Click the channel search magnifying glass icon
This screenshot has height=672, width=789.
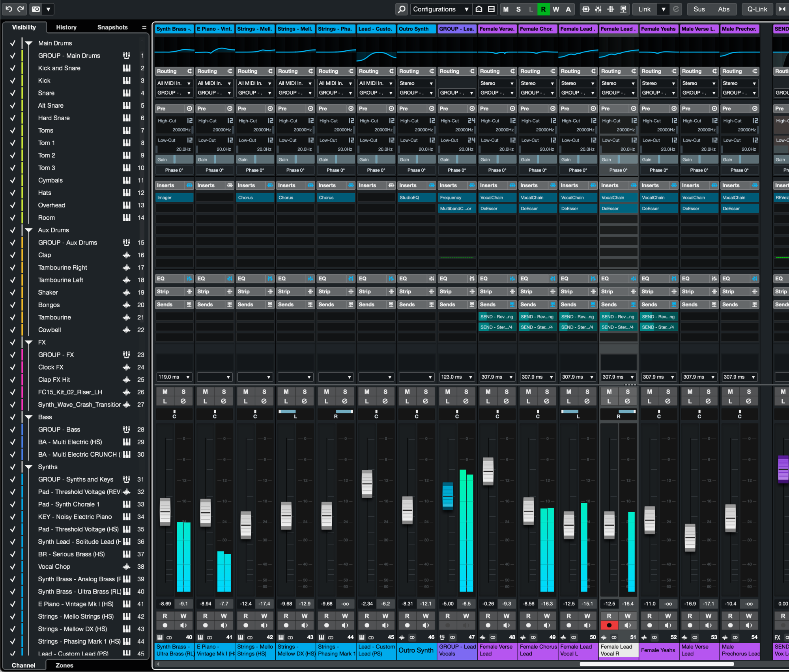401,9
